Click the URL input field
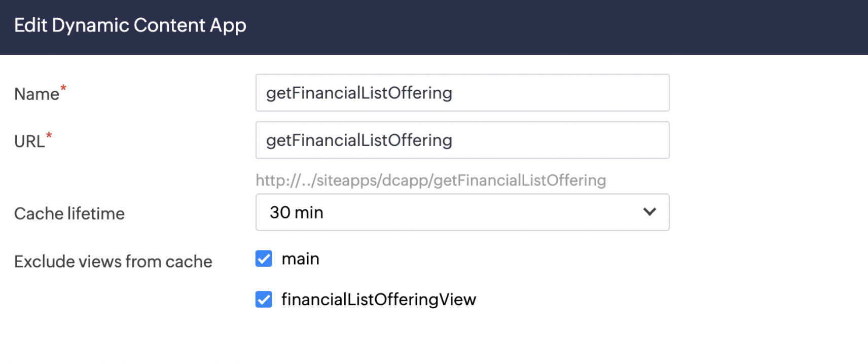This screenshot has width=868, height=364. point(462,140)
